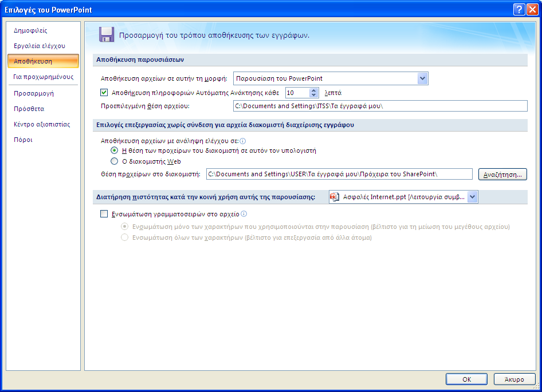Close the PowerPoint options dialog
542x392 pixels.
532,9
